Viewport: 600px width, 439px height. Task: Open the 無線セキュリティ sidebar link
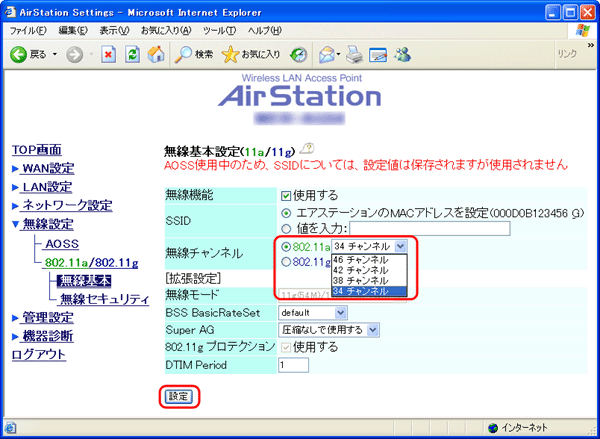[x=103, y=300]
